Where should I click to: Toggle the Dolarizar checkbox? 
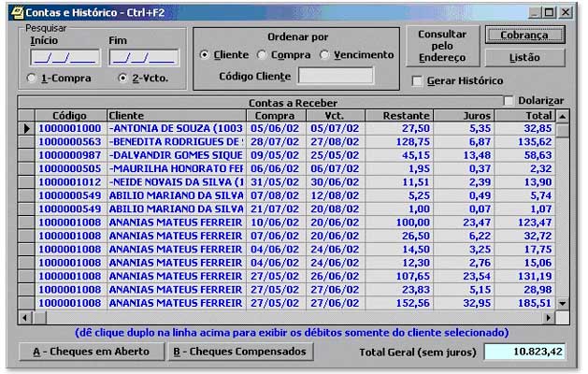point(509,101)
